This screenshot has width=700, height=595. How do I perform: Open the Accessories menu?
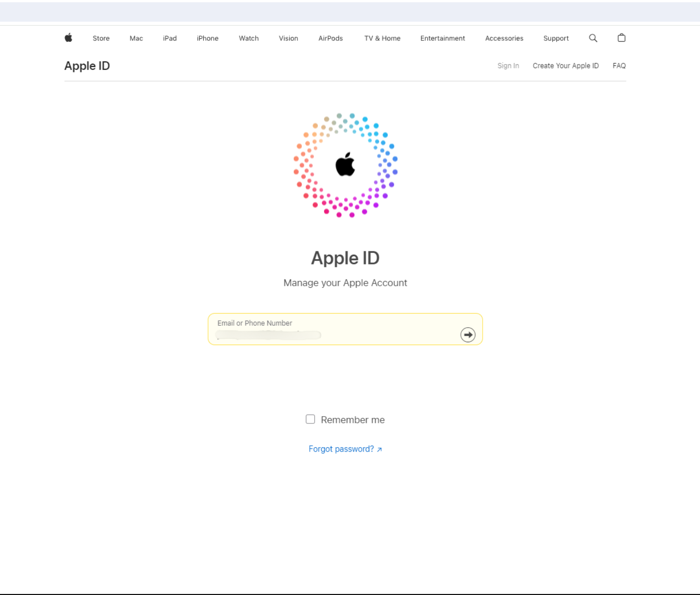coord(504,38)
